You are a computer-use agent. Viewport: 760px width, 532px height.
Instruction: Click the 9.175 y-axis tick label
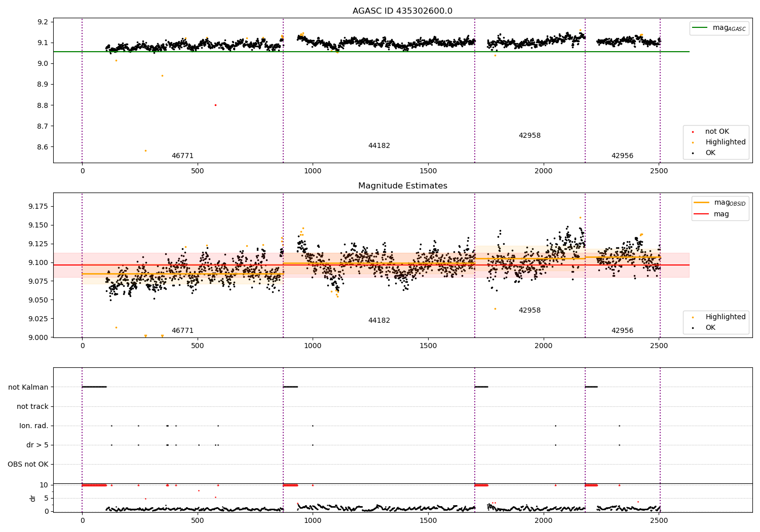(x=38, y=207)
